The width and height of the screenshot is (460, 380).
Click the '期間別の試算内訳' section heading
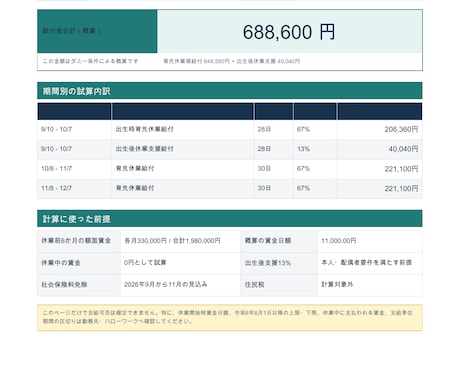77,91
